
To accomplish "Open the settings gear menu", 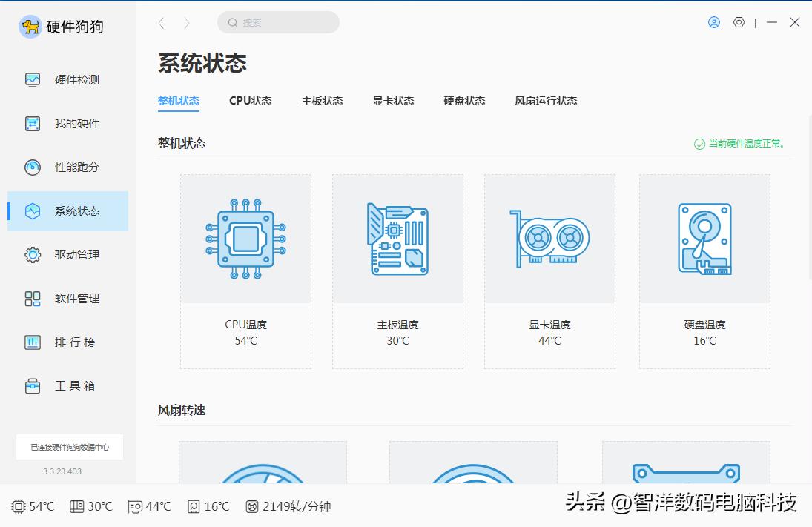I will [x=739, y=22].
